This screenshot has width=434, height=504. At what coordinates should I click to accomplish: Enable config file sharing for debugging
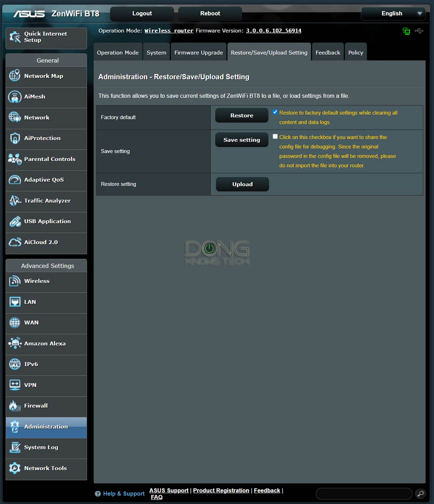pyautogui.click(x=275, y=136)
